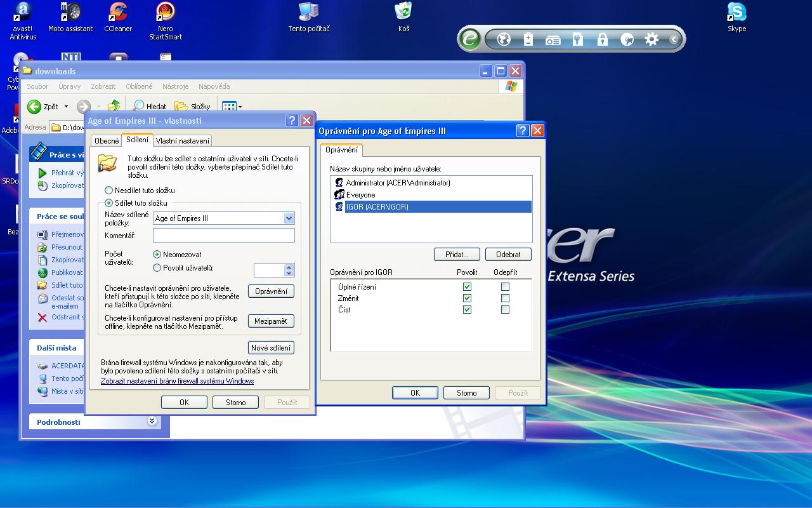Expand the Název sdílené položky dropdown
Viewport: 812px width, 508px height.
(x=289, y=218)
